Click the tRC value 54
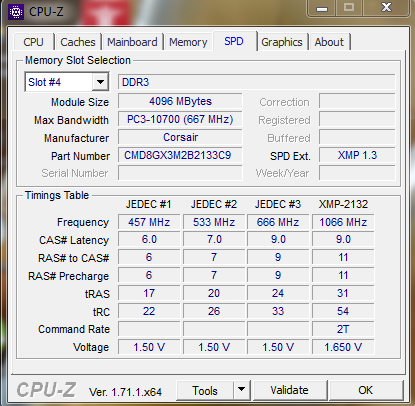 coord(343,311)
